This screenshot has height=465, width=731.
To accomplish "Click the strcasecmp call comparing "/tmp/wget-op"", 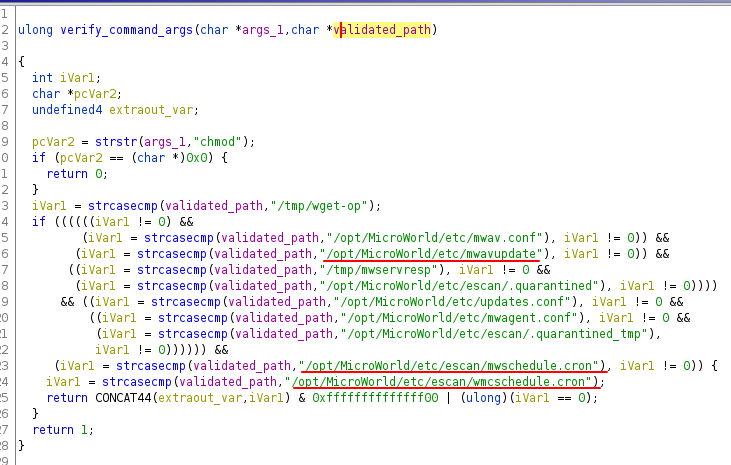I will 123,206.
